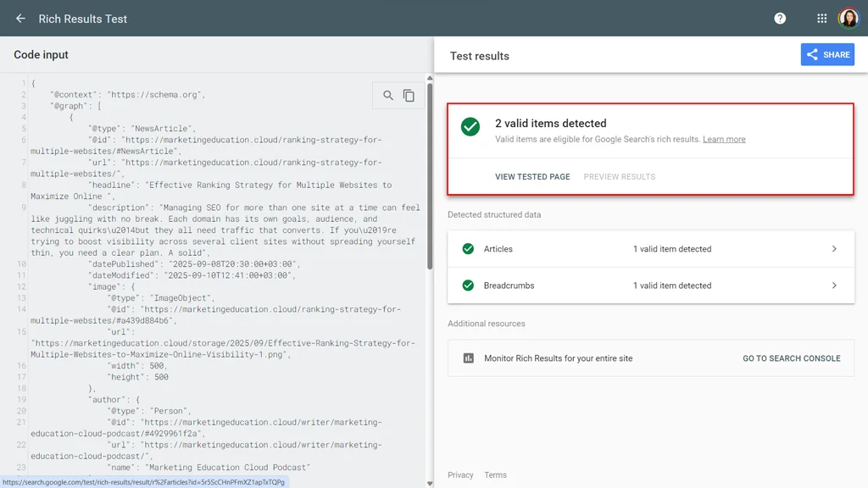Open the account profile avatar

coord(848,19)
